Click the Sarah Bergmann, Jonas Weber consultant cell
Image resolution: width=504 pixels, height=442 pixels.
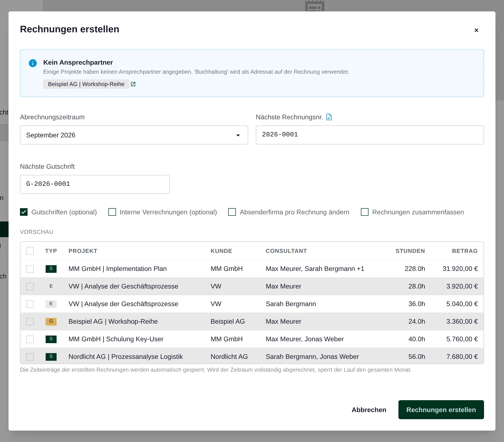click(x=312, y=357)
